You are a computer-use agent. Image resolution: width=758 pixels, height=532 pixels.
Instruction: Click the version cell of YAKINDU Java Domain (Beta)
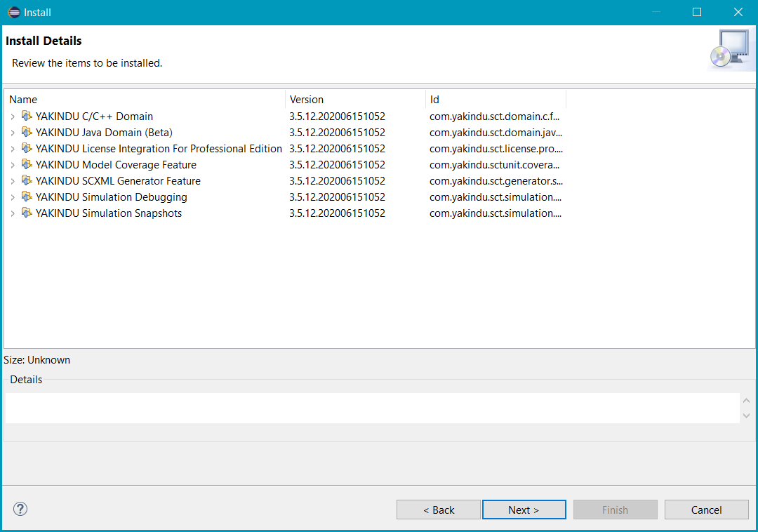(338, 133)
